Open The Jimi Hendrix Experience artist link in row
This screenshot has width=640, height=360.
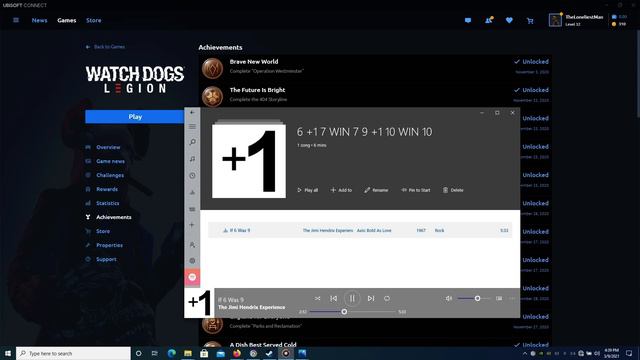point(328,230)
